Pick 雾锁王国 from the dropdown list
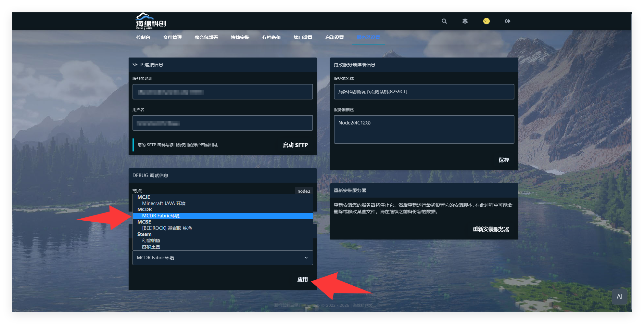The height and width of the screenshot is (324, 644). point(151,247)
